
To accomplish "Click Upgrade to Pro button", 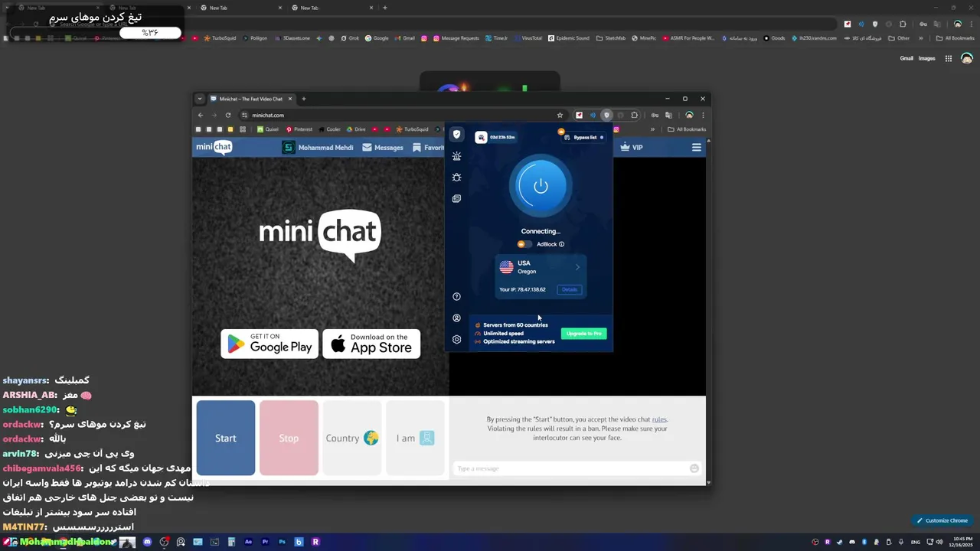I will (583, 334).
